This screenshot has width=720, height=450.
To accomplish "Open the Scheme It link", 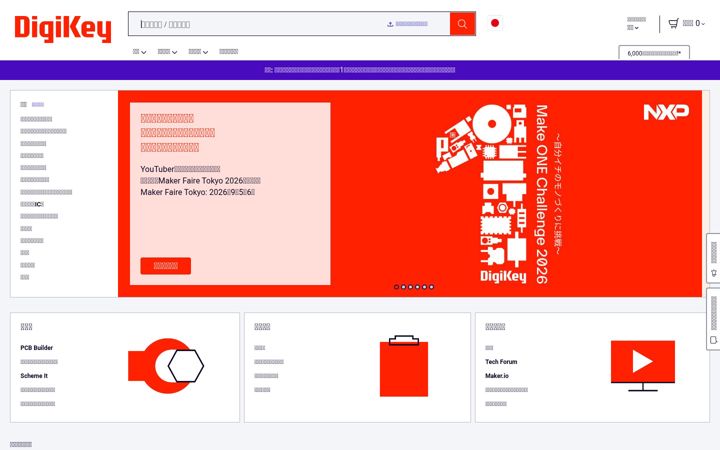I will (34, 376).
